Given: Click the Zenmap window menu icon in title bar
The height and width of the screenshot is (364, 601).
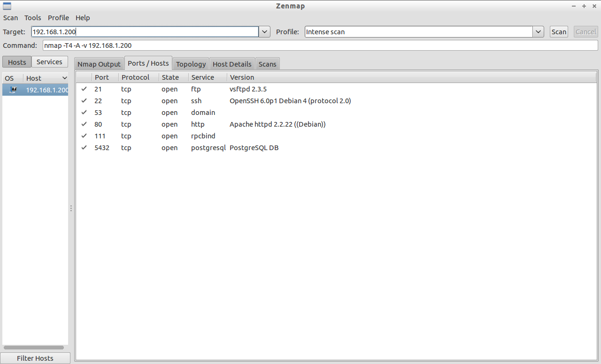Looking at the screenshot, I should click(x=7, y=6).
